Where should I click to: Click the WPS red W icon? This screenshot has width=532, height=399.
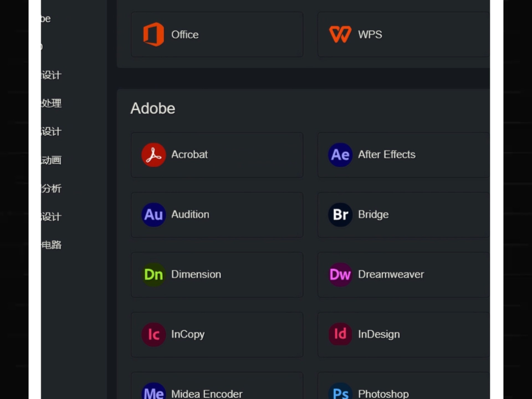[340, 34]
